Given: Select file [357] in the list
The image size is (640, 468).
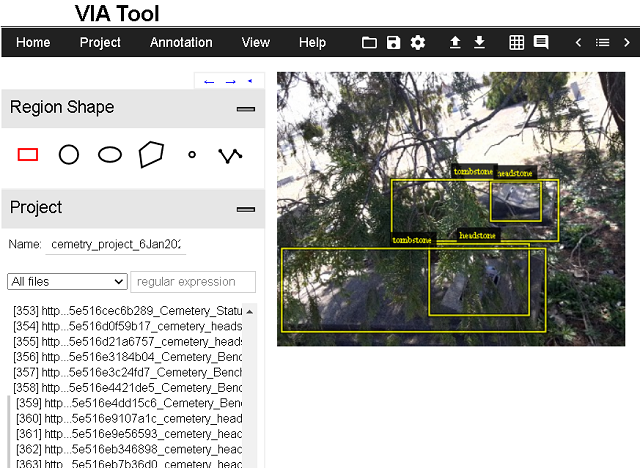Looking at the screenshot, I should pyautogui.click(x=127, y=373).
